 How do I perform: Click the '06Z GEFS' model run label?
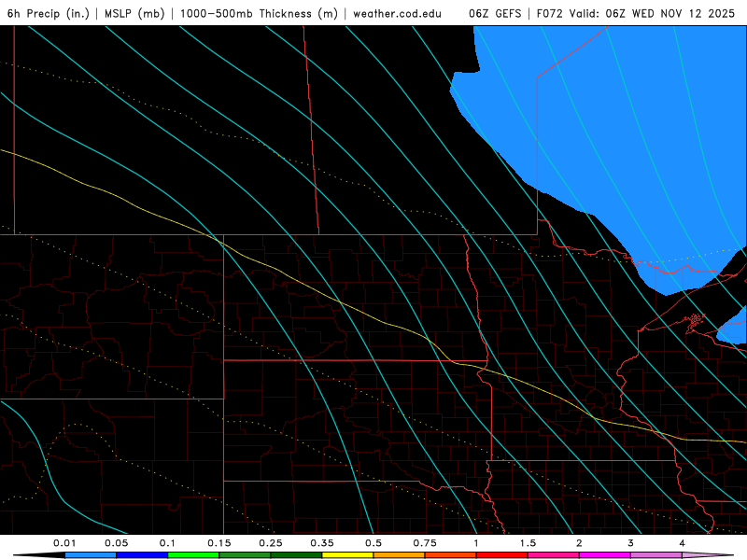495,13
